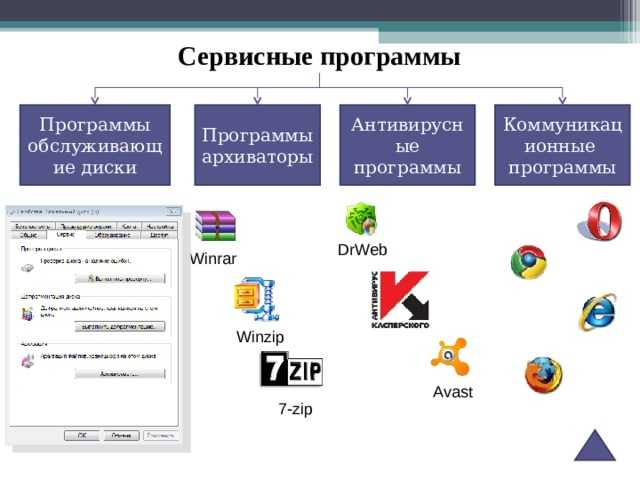
Task: Switch to the Безопасность tab
Action: pyautogui.click(x=33, y=226)
